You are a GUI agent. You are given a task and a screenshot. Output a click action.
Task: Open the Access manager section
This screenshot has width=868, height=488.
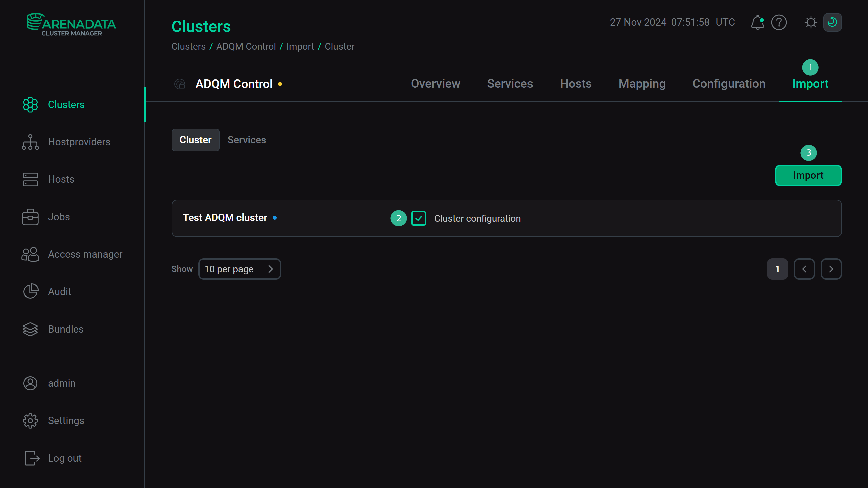click(x=85, y=254)
